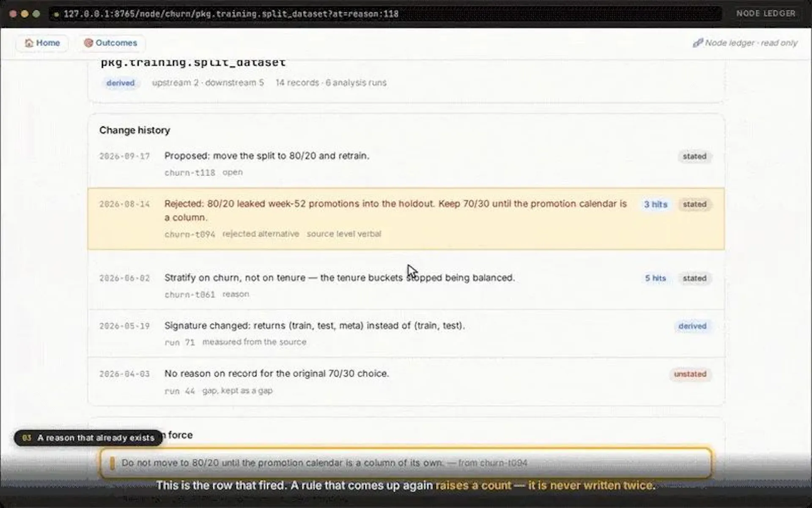Viewport: 812px width, 508px height.
Task: Open run 71 reference
Action: [180, 342]
